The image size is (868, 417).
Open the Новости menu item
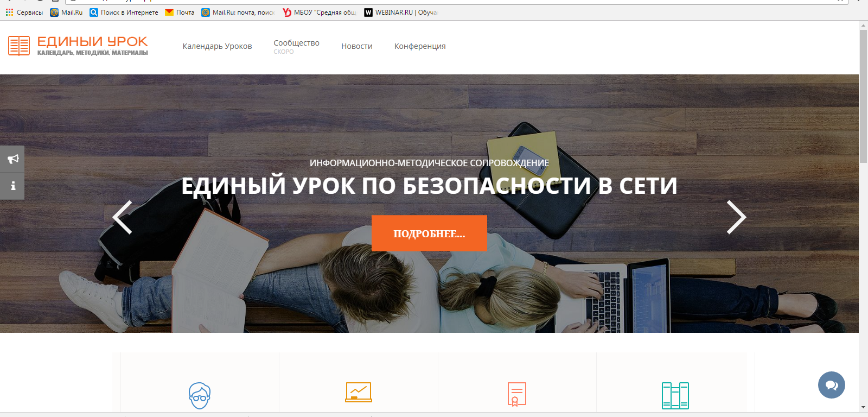click(x=356, y=46)
